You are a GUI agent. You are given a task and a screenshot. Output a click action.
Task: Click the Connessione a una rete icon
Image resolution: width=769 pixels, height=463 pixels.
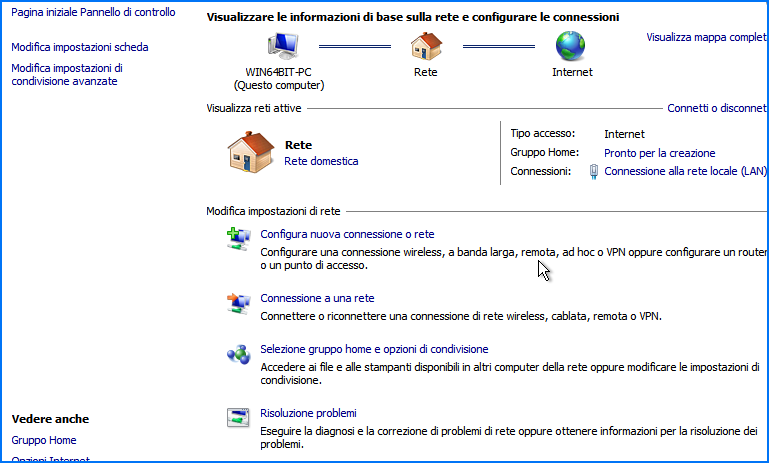(238, 303)
